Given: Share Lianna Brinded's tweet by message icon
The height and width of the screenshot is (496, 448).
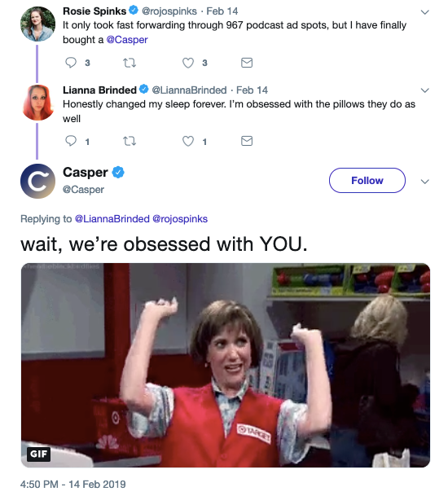Looking at the screenshot, I should [247, 141].
